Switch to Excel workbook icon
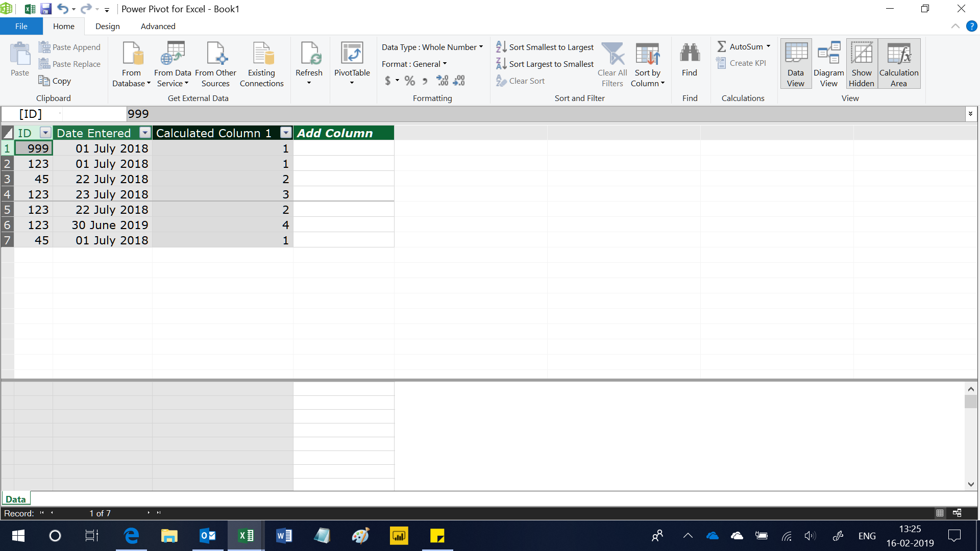The width and height of the screenshot is (980, 551). tap(30, 9)
